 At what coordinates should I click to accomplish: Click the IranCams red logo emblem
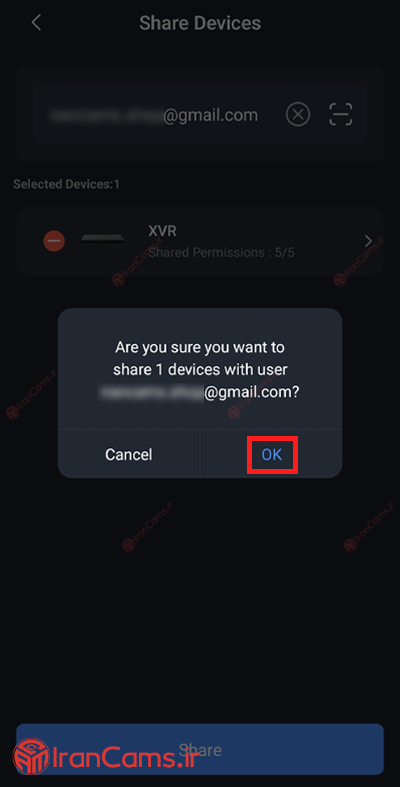[31, 756]
